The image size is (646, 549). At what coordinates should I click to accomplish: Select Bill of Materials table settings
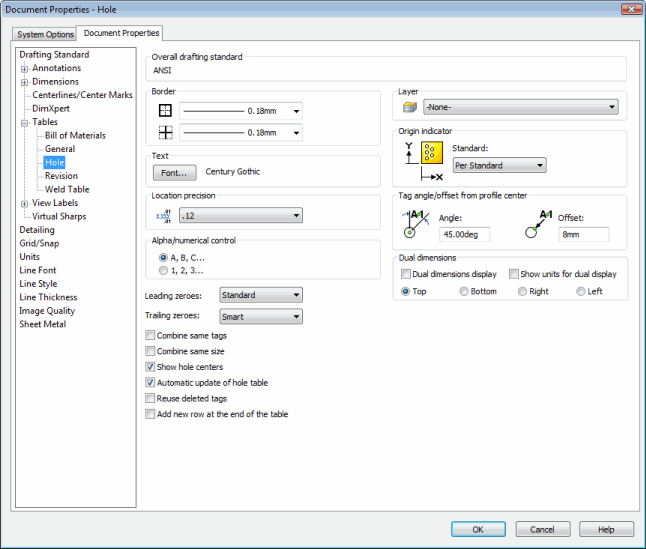pyautogui.click(x=75, y=135)
